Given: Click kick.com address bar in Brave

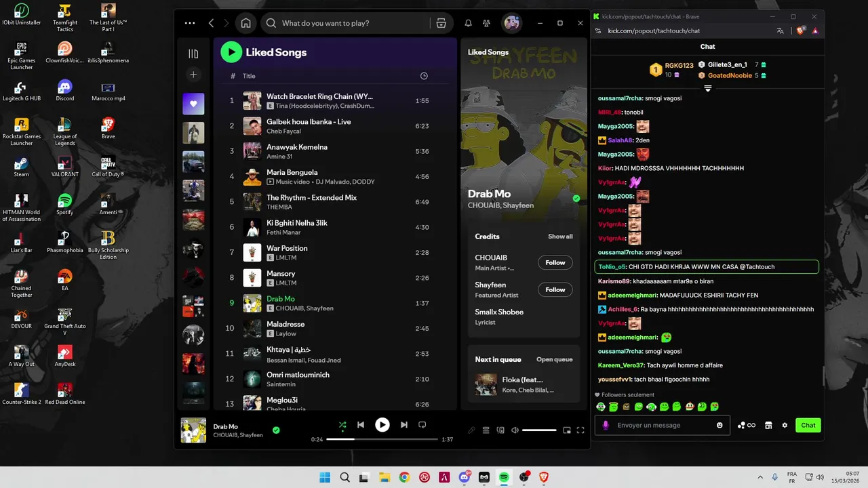Looking at the screenshot, I should [654, 30].
